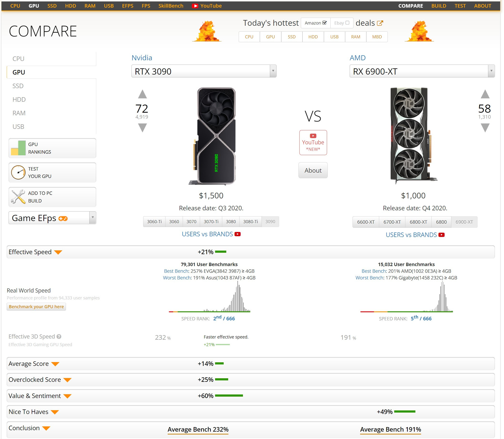504x439 pixels.
Task: Click the Add to PC Build tools icon
Action: click(x=18, y=197)
